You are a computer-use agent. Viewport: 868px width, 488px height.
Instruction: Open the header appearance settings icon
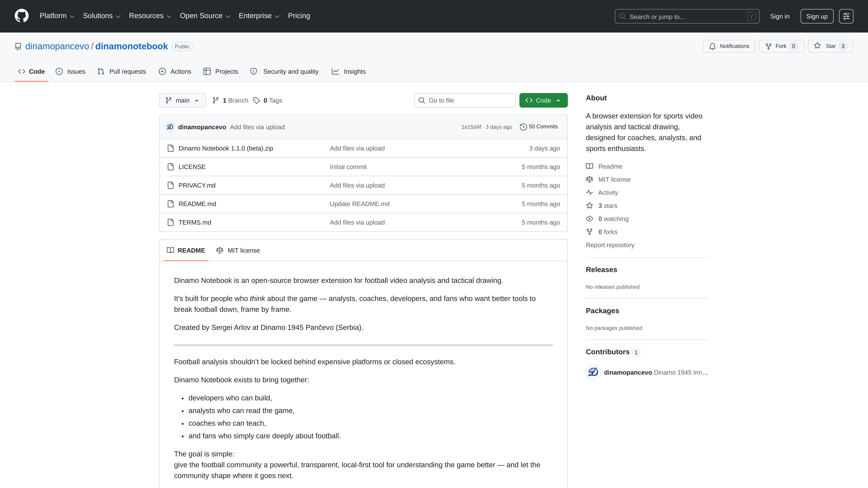coord(846,16)
